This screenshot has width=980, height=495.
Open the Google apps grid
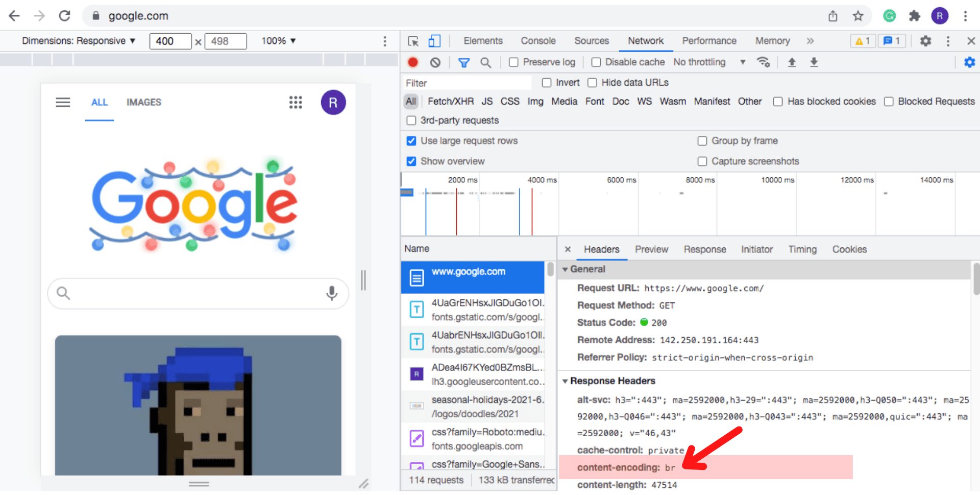point(296,102)
